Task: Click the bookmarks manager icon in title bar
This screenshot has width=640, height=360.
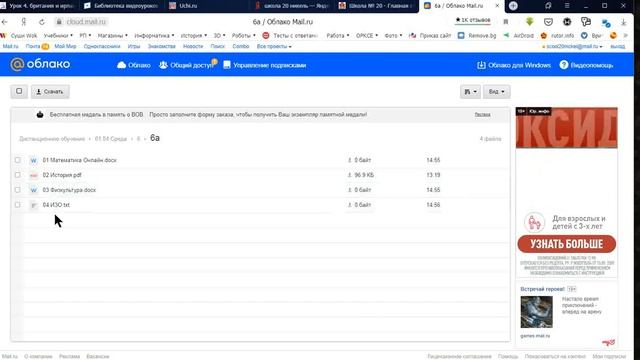Action: coord(548,6)
